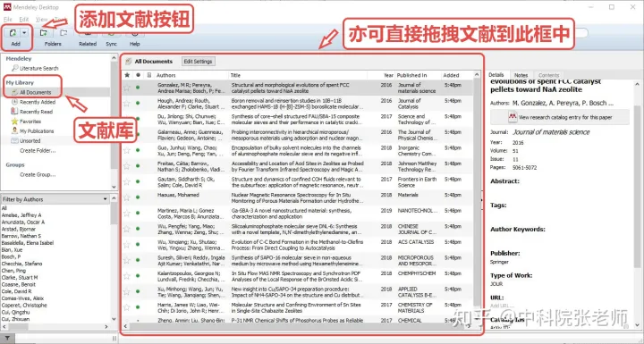Click the Help toolbar button
Screen dimensions: 644x344
(135, 40)
